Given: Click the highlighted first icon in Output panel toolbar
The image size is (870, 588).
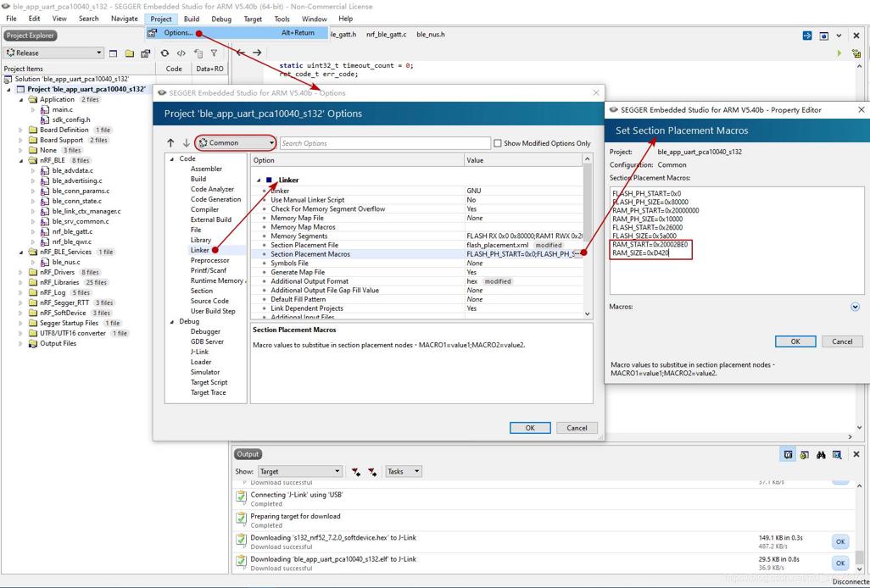Looking at the screenshot, I should 789,454.
